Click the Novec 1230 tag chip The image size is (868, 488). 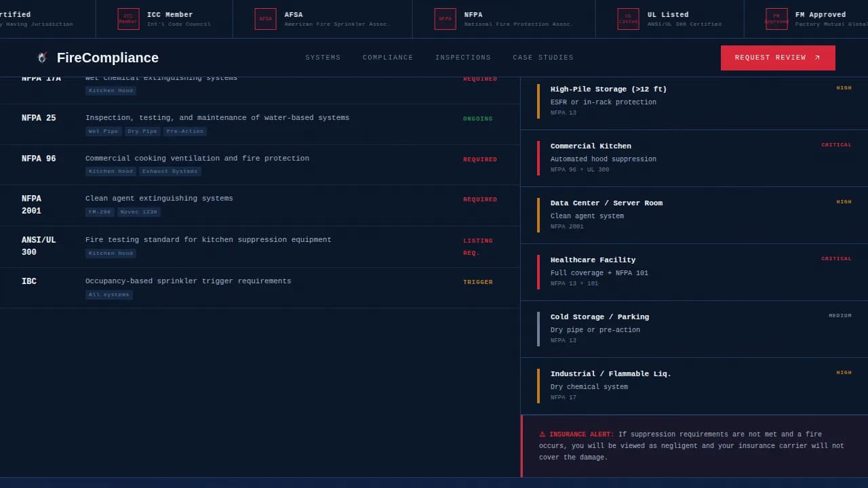pyautogui.click(x=138, y=212)
